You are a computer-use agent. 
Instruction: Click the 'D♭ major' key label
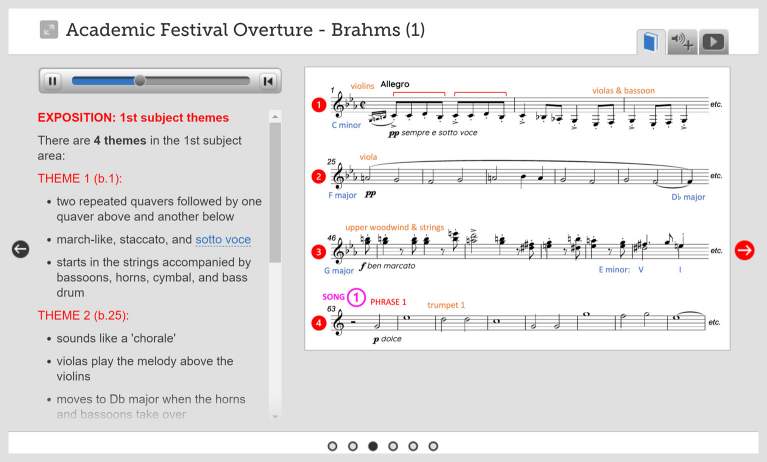(688, 197)
